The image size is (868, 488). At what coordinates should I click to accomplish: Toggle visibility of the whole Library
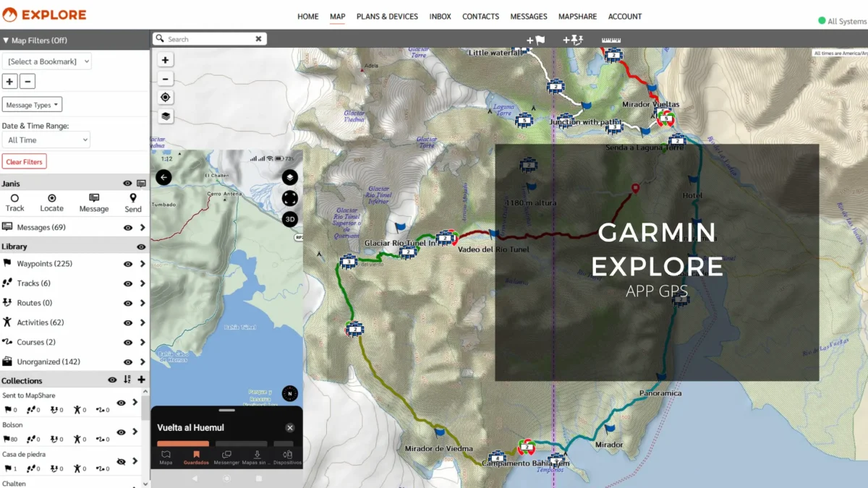(x=141, y=247)
